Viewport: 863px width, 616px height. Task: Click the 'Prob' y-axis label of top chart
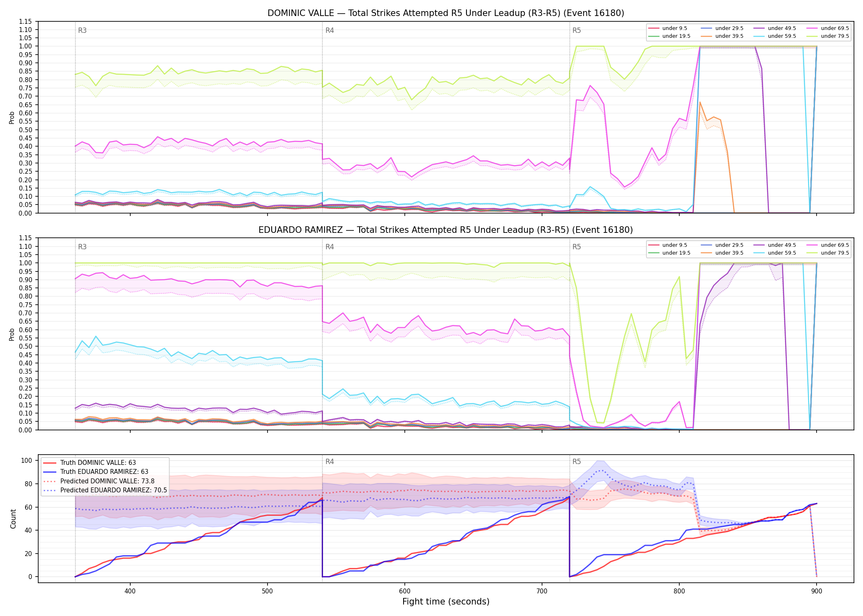point(12,118)
